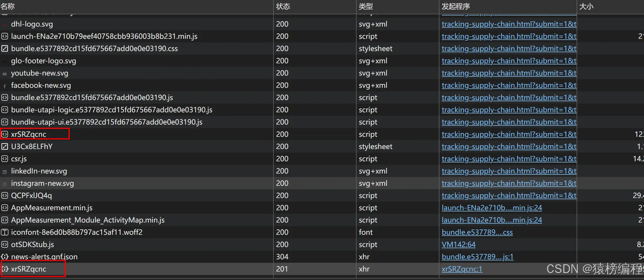Screen dimensions: 644x280
Task: Open tracking-supply-chain initiator link for QCPFxlJQ4q row
Action: click(x=509, y=196)
